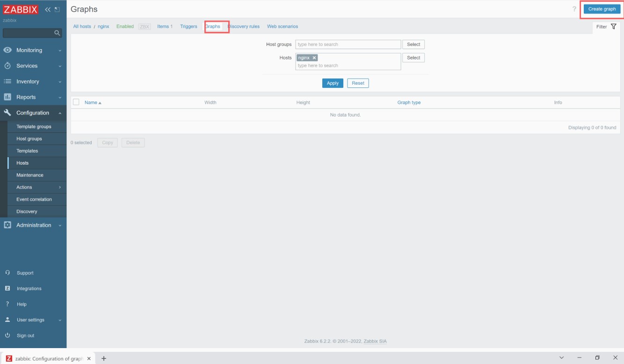This screenshot has height=364, width=624.
Task: Click the Create graph button
Action: click(x=602, y=9)
